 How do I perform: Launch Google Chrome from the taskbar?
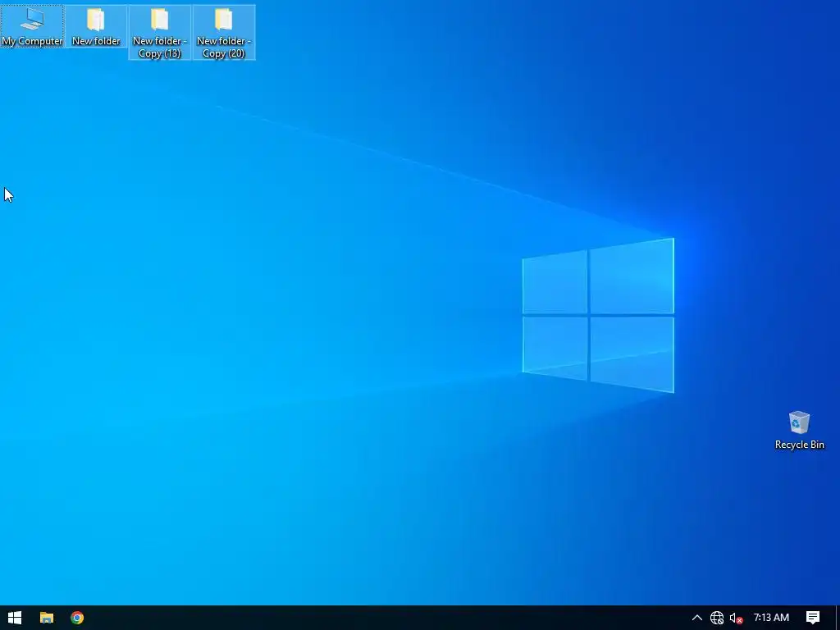pyautogui.click(x=77, y=618)
